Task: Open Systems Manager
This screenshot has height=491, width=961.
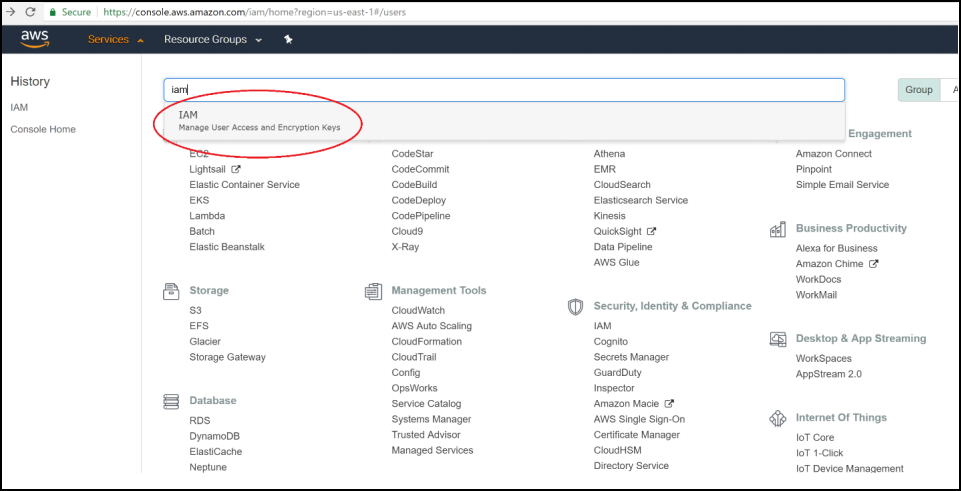Action: pos(431,419)
